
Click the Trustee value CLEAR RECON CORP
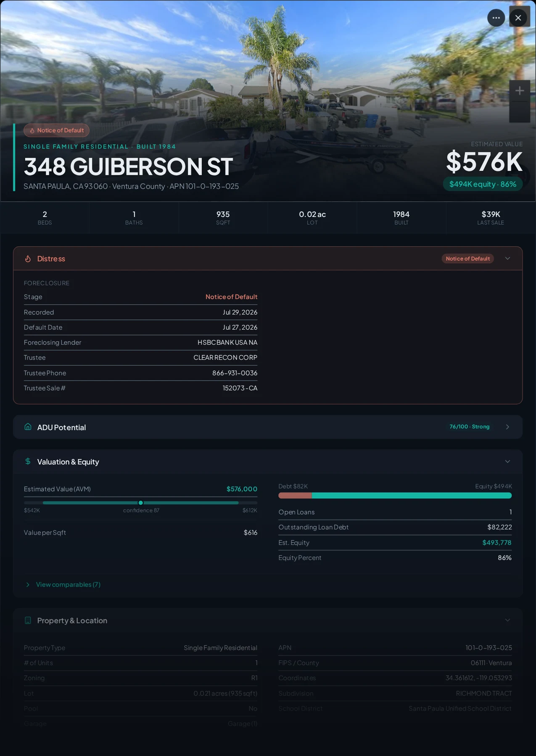click(225, 357)
